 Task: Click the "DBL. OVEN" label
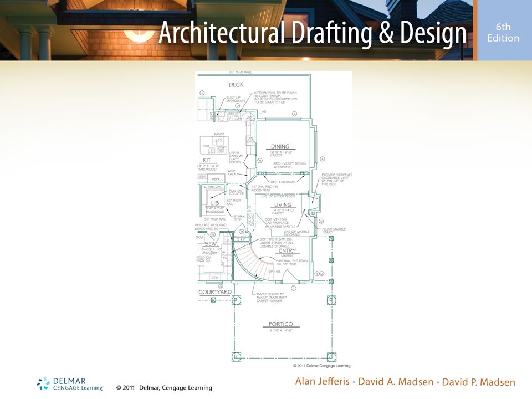click(x=250, y=140)
